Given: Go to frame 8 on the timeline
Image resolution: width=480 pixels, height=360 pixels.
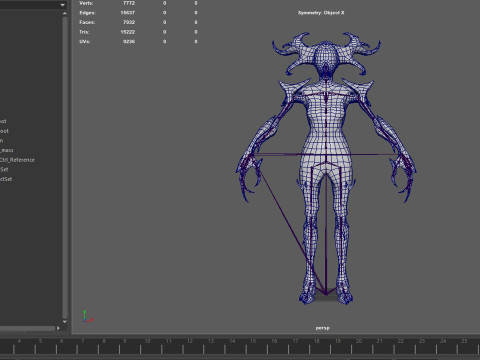Looking at the screenshot, I should point(104,341).
